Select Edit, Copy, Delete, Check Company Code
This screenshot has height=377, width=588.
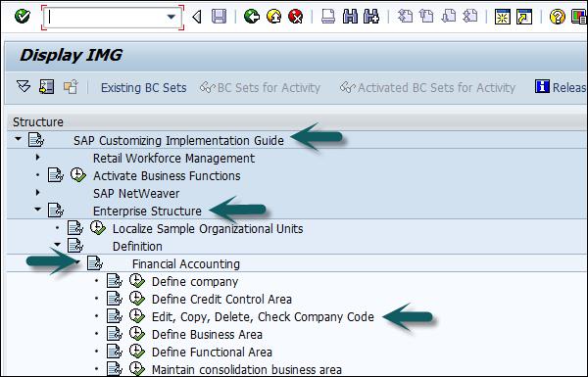point(263,316)
